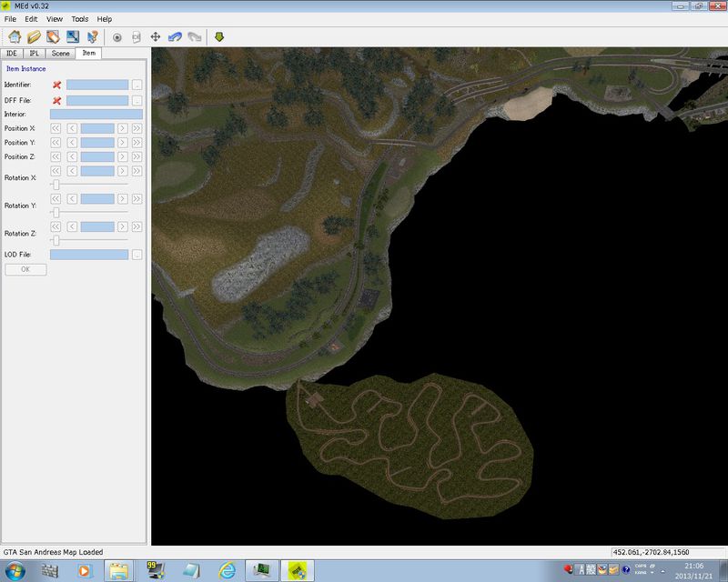This screenshot has width=728, height=582.
Task: Click the blue question mark tray icon
Action: (x=626, y=569)
